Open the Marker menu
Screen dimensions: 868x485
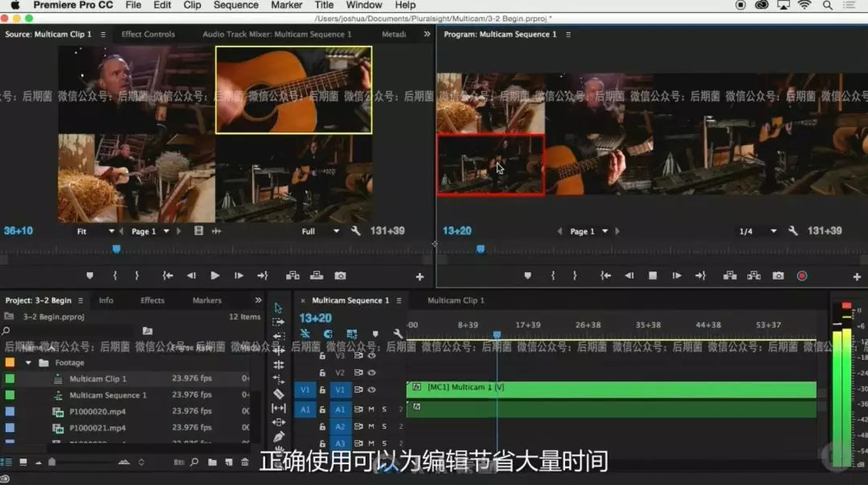pos(286,5)
